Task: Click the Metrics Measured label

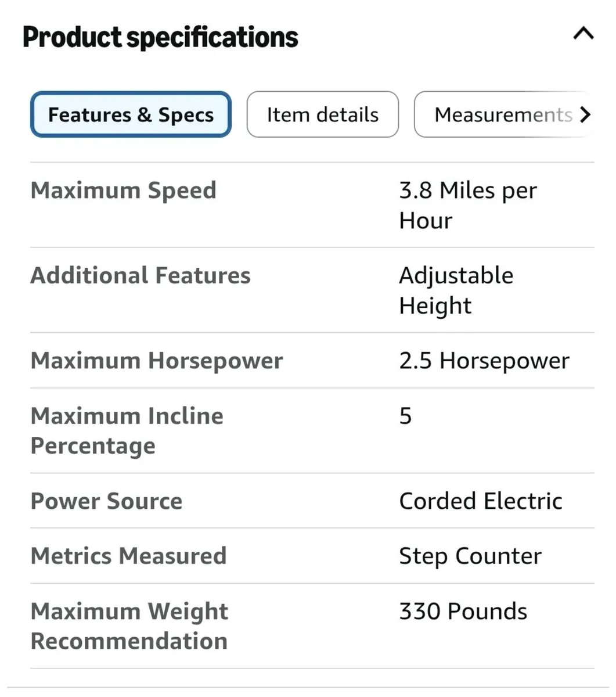Action: [128, 556]
